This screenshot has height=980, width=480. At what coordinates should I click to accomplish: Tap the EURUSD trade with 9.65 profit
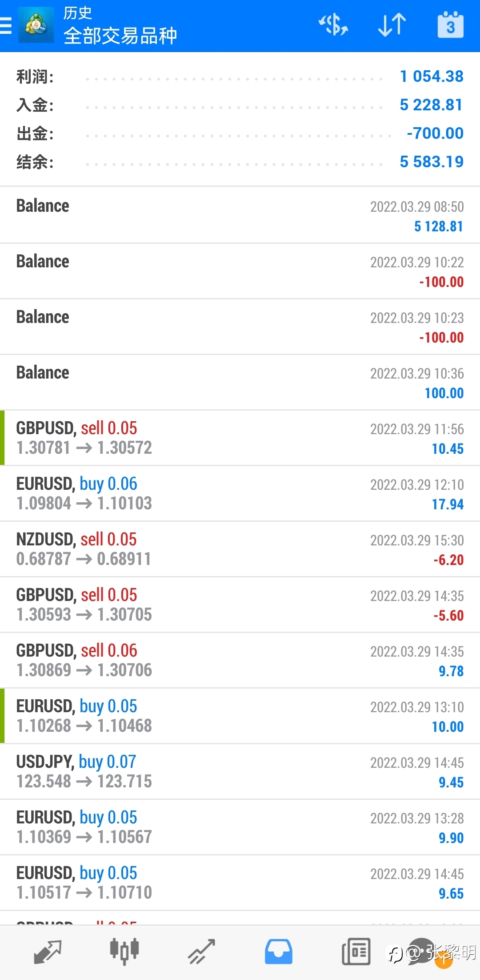click(240, 883)
